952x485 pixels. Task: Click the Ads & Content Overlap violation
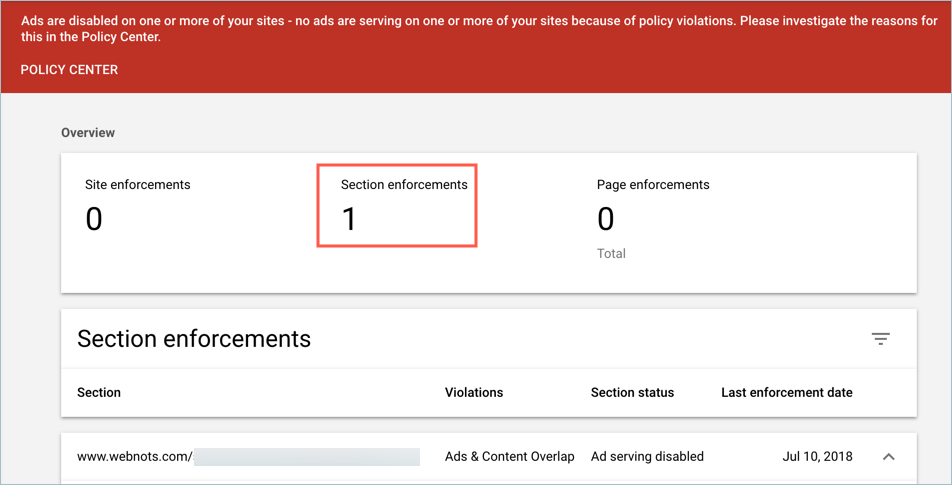coord(509,457)
